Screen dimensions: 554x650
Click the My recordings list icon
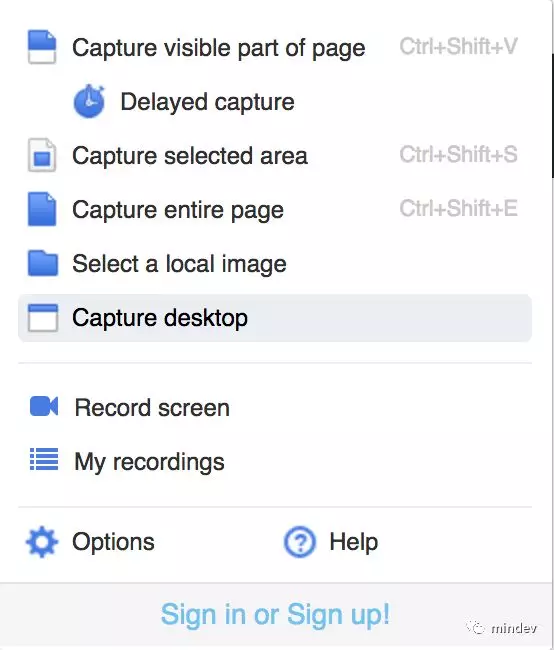44,459
